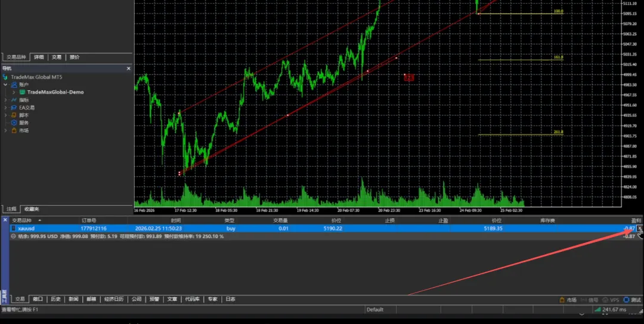
Task: Click the red 12.3 label on the chart
Action: [409, 77]
